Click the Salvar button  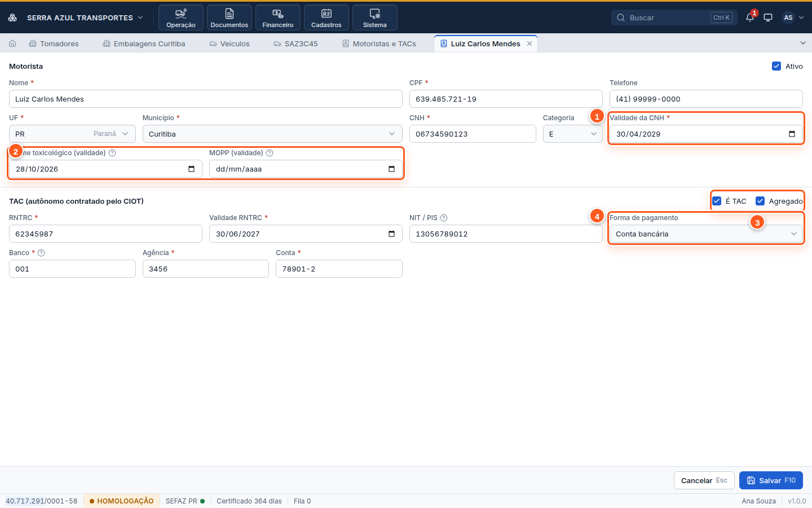pos(771,480)
